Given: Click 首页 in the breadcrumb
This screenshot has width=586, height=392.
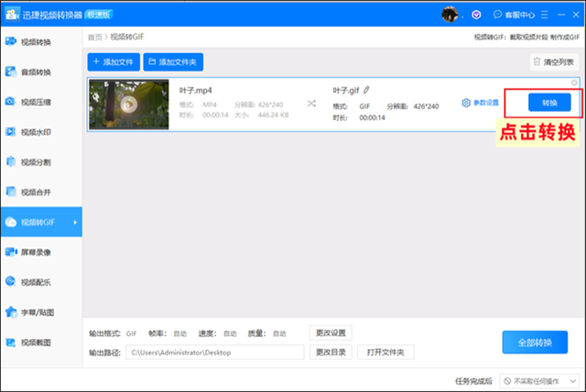Looking at the screenshot, I should pyautogui.click(x=94, y=37).
